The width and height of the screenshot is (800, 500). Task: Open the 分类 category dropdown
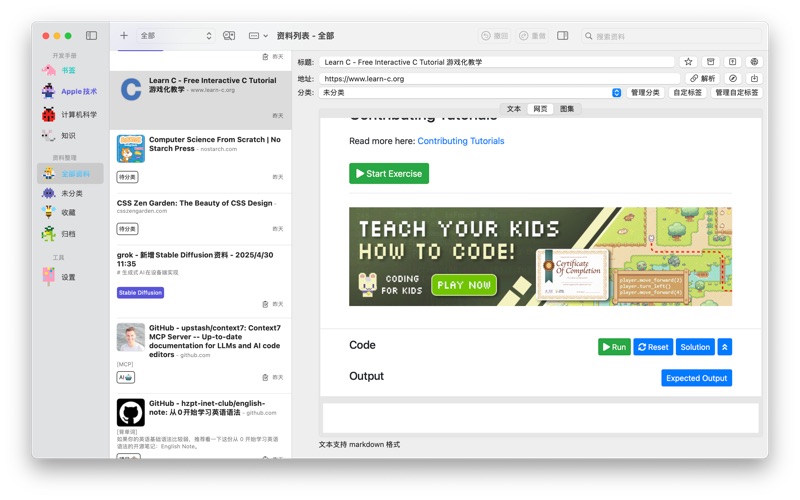(x=470, y=92)
